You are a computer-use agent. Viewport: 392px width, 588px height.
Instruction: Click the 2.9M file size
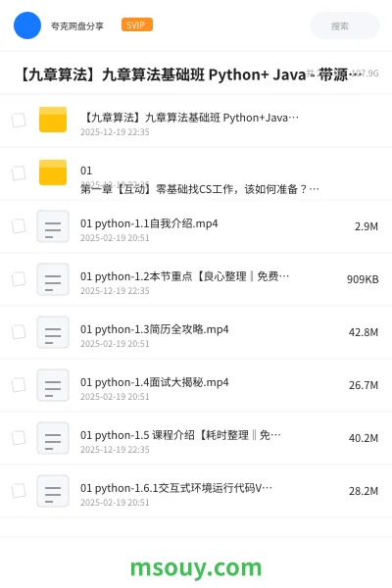click(x=367, y=226)
